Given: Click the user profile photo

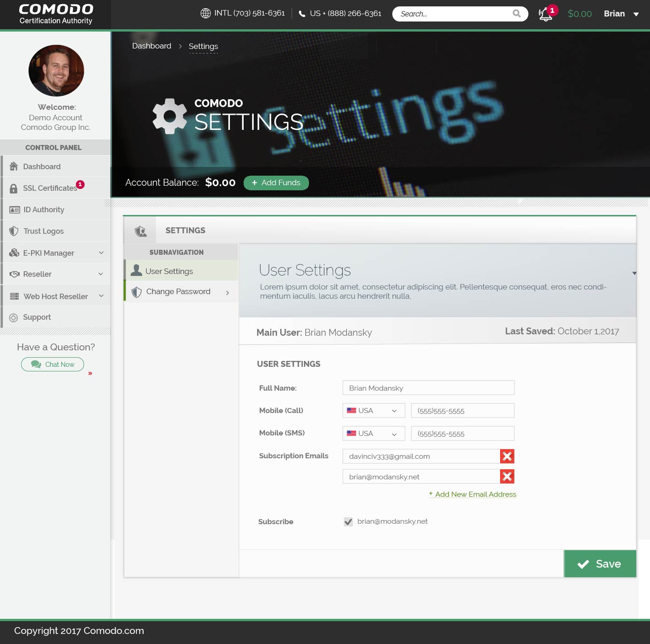Looking at the screenshot, I should 56,70.
